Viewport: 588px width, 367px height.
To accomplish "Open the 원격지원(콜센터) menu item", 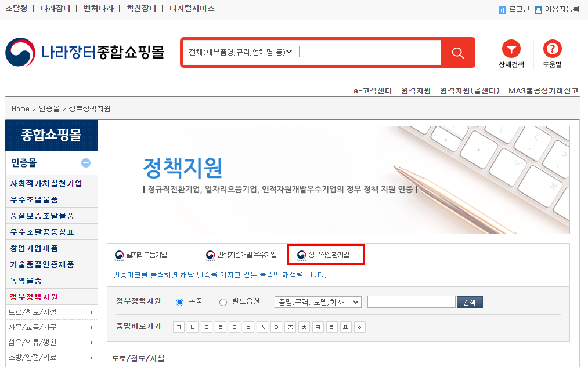I will pos(470,90).
